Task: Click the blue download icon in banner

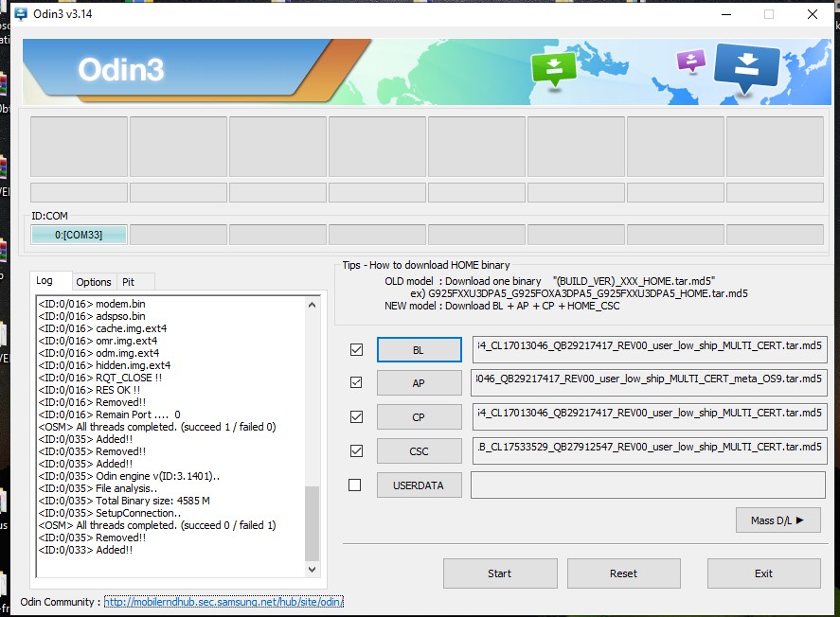Action: pos(746,67)
